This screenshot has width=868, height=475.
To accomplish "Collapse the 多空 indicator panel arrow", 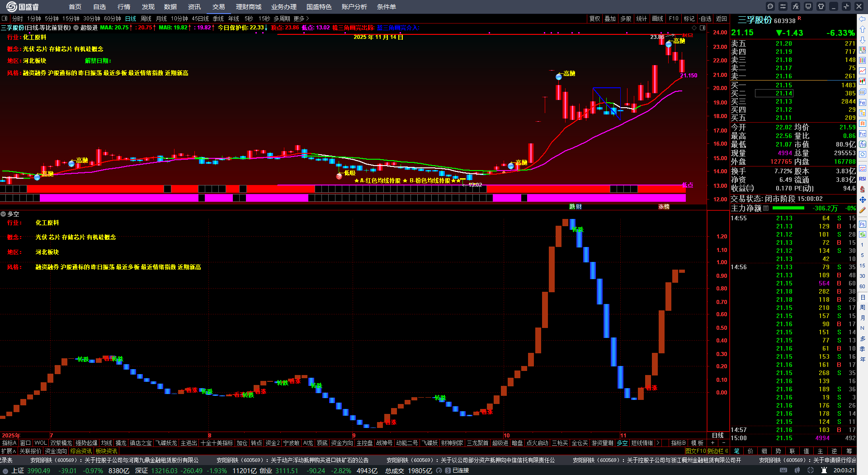I will 3,214.
